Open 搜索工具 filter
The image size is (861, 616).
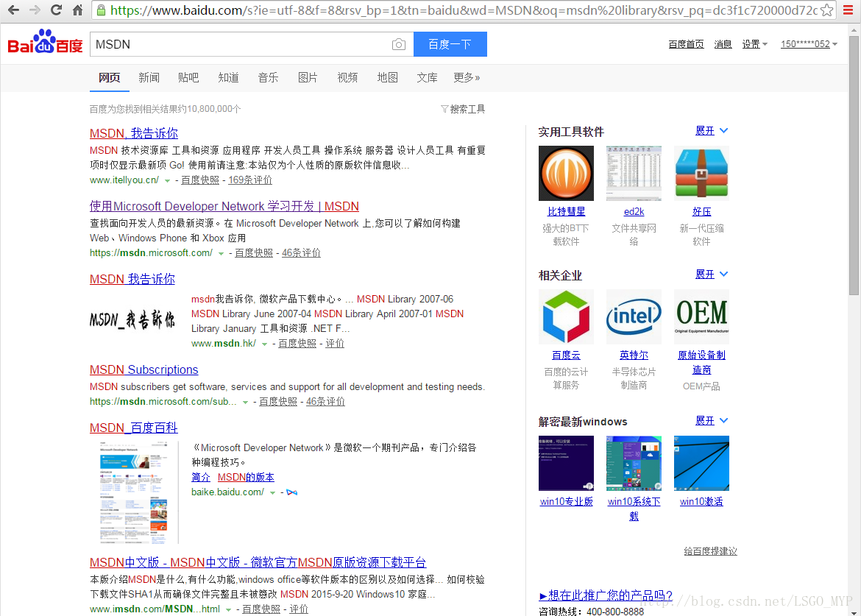(463, 109)
